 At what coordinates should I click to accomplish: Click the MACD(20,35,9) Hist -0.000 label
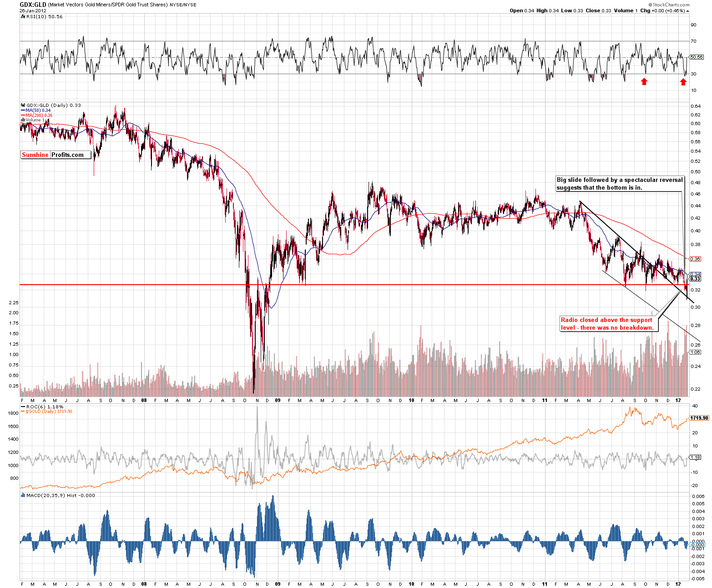click(61, 495)
